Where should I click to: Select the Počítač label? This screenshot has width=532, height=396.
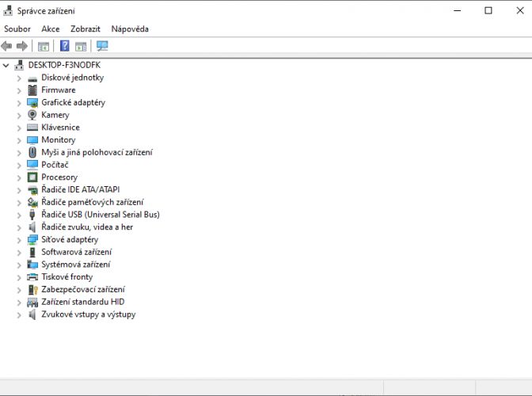click(55, 165)
